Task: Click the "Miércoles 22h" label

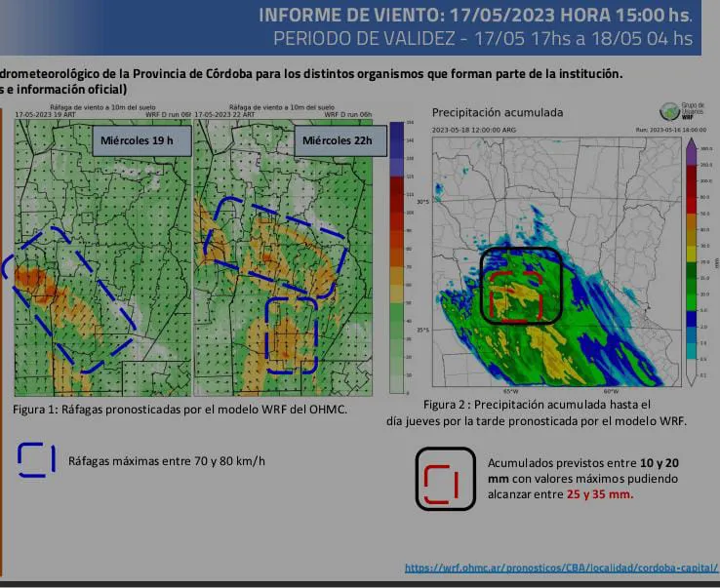Action: [x=330, y=140]
